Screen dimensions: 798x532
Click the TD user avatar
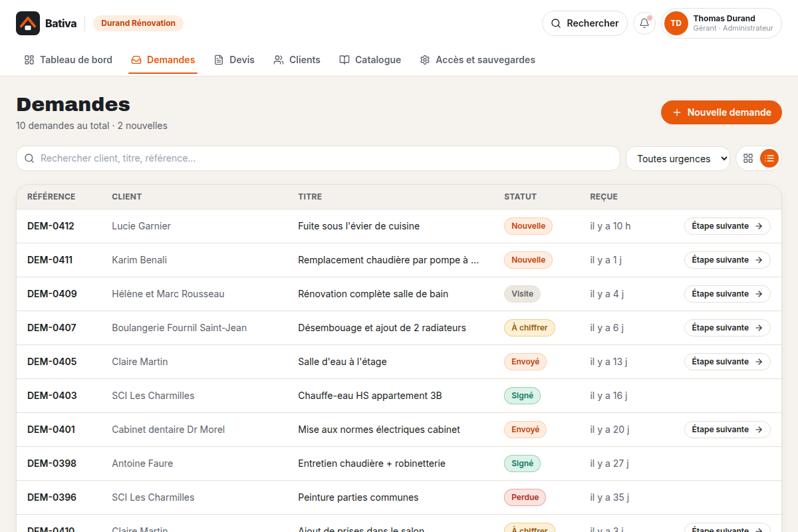(676, 23)
